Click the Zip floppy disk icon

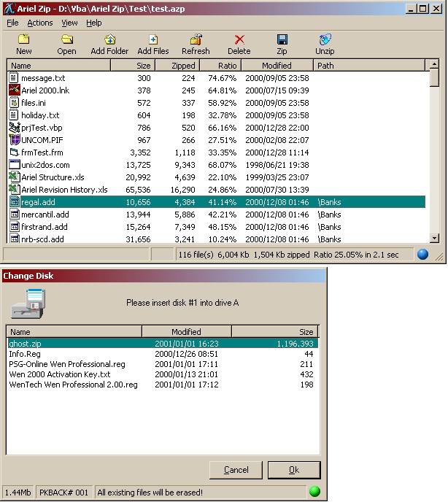(282, 40)
